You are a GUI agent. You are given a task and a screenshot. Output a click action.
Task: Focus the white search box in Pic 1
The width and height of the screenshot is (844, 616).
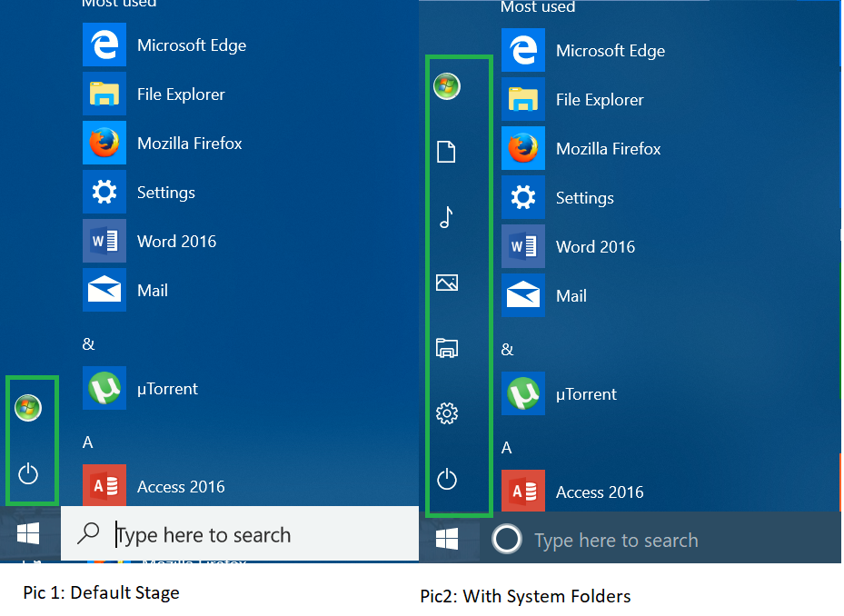pyautogui.click(x=240, y=534)
